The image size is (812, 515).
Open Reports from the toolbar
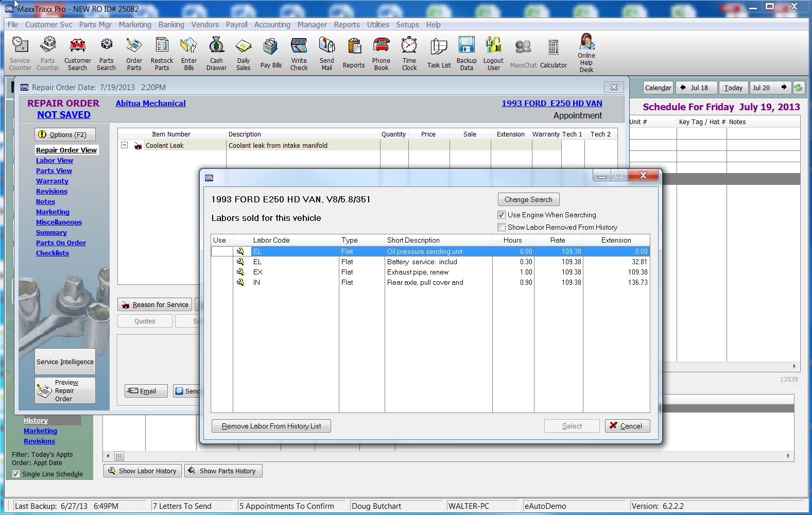coord(354,53)
